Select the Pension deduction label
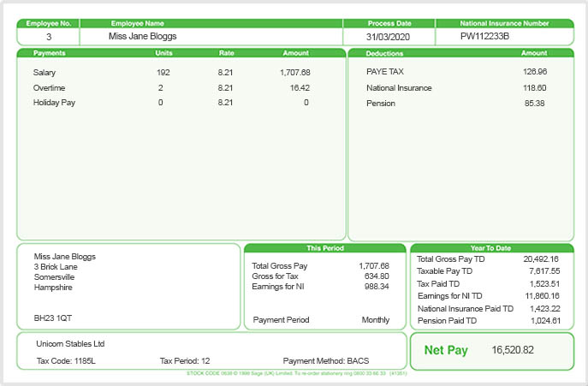 381,104
